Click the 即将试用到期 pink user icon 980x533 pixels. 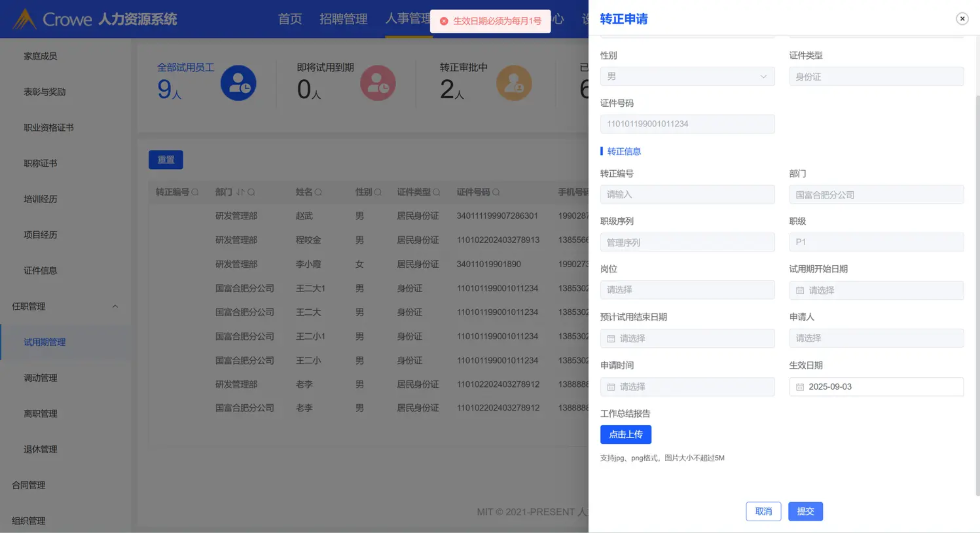click(x=378, y=83)
